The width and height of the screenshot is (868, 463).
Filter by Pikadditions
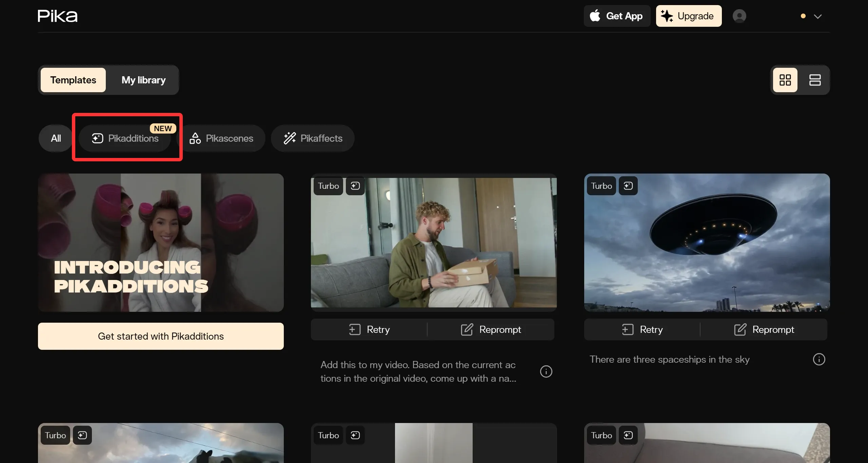tap(125, 138)
